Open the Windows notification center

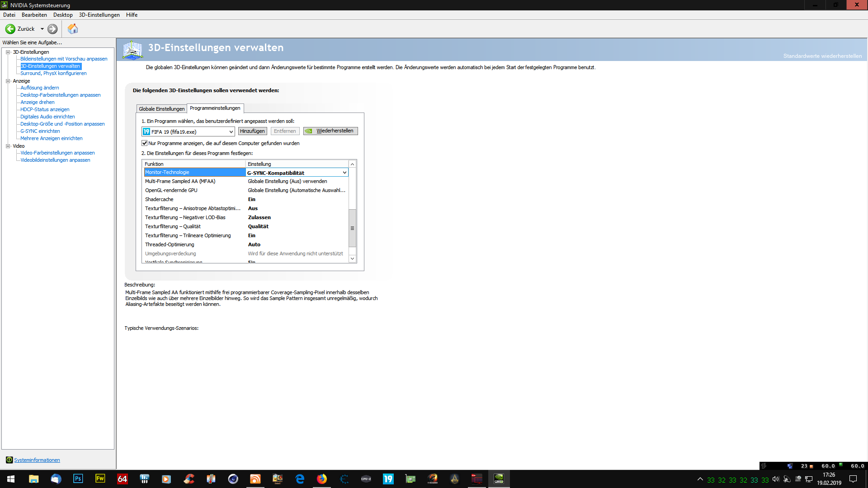point(853,479)
